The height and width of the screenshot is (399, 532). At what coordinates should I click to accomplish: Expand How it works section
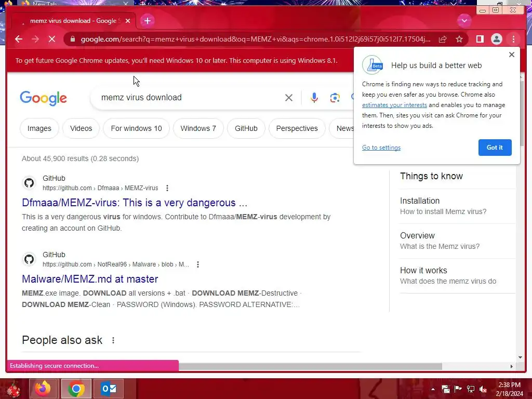[457, 275]
